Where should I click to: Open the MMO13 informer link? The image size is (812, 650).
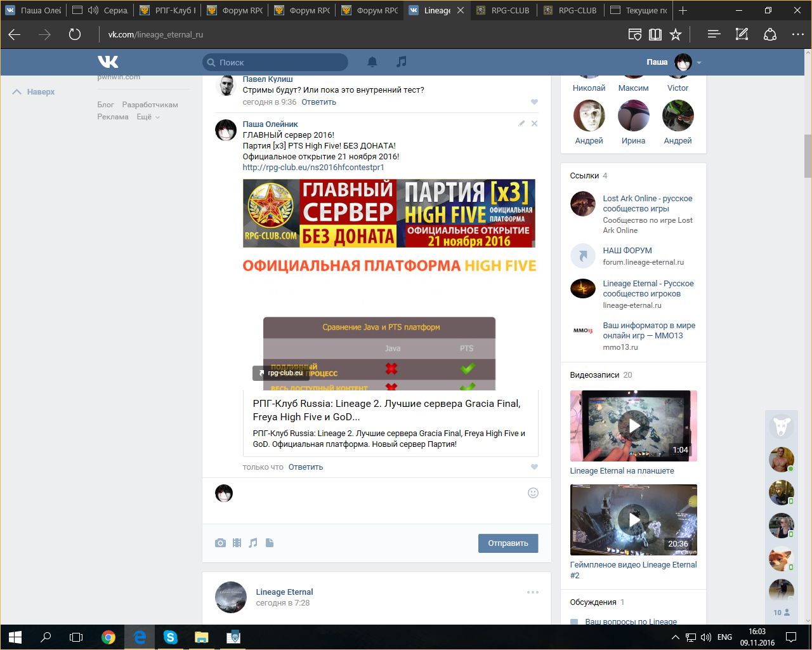tap(649, 331)
